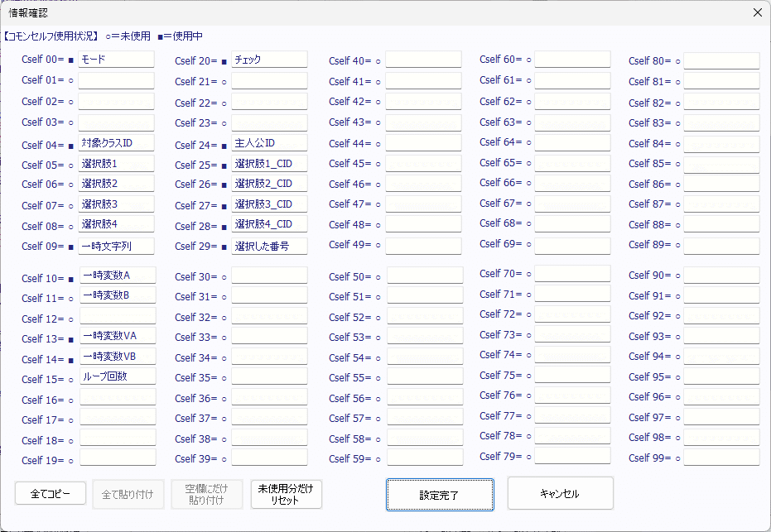Close the 情報確認 dialog

tap(757, 12)
